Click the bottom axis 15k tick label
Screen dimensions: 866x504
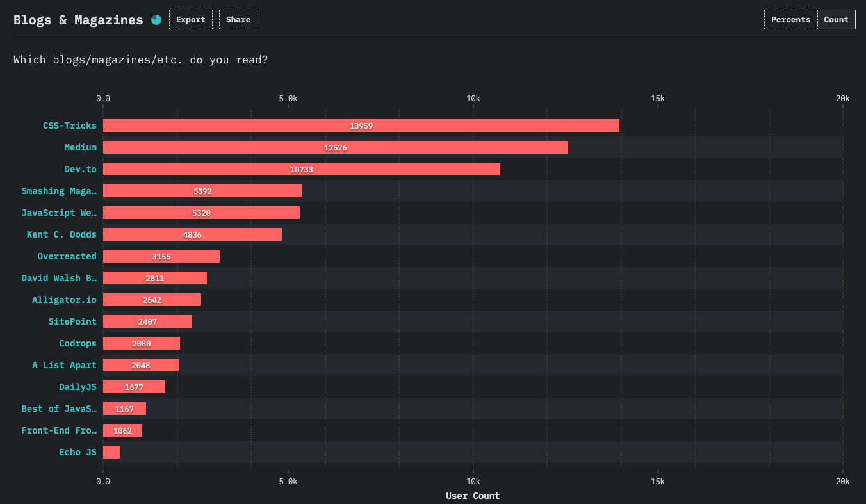[x=658, y=482]
